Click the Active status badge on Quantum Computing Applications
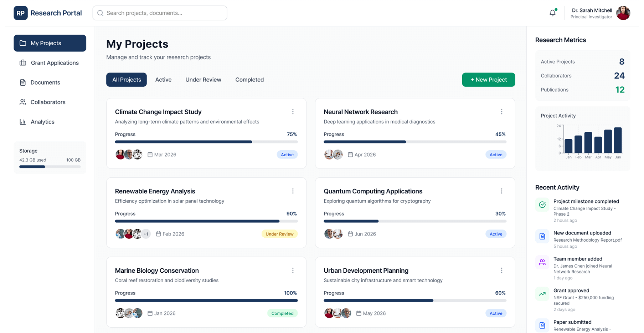The height and width of the screenshot is (333, 644). 496,234
